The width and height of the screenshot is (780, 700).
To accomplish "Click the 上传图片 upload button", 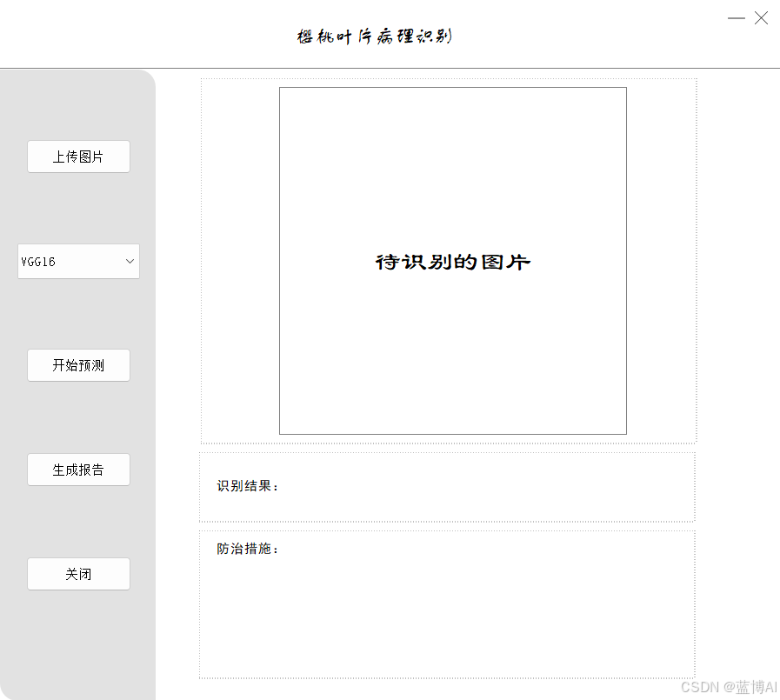I will [78, 157].
